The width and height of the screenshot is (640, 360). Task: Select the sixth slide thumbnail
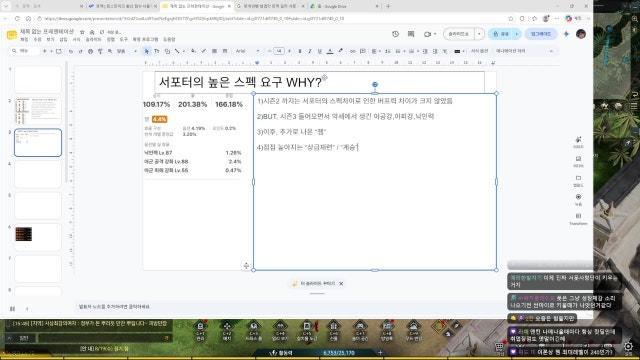click(x=38, y=237)
